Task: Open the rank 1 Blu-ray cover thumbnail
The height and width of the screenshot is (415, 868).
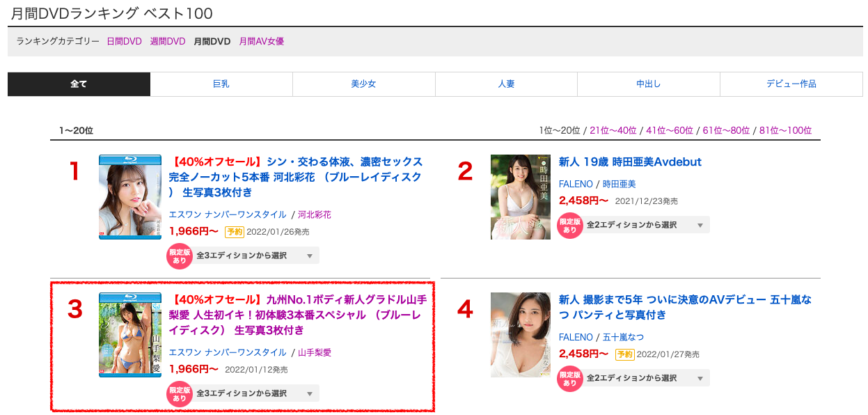Action: click(x=130, y=197)
